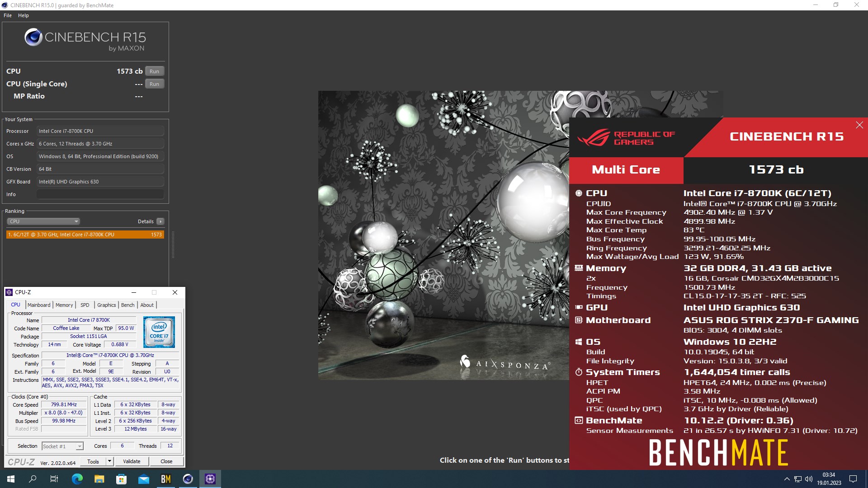
Task: Open Windows Search from the taskbar
Action: (33, 479)
